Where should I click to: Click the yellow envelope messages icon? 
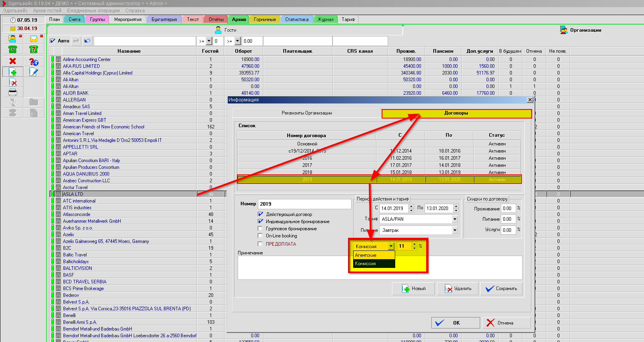pyautogui.click(x=34, y=39)
